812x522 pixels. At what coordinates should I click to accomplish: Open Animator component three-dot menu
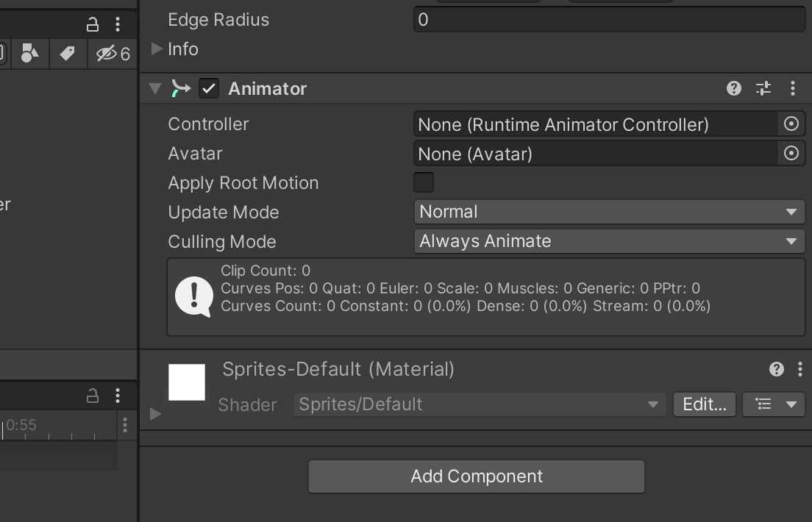pyautogui.click(x=793, y=88)
